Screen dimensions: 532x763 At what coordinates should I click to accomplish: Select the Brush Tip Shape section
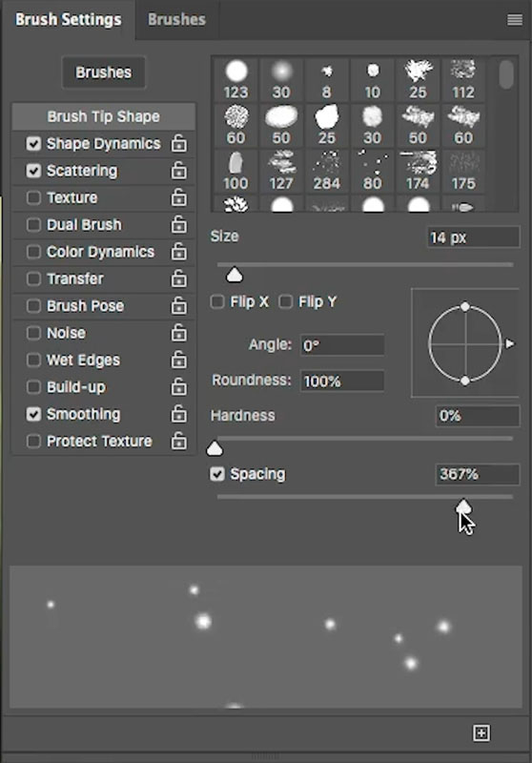(104, 116)
